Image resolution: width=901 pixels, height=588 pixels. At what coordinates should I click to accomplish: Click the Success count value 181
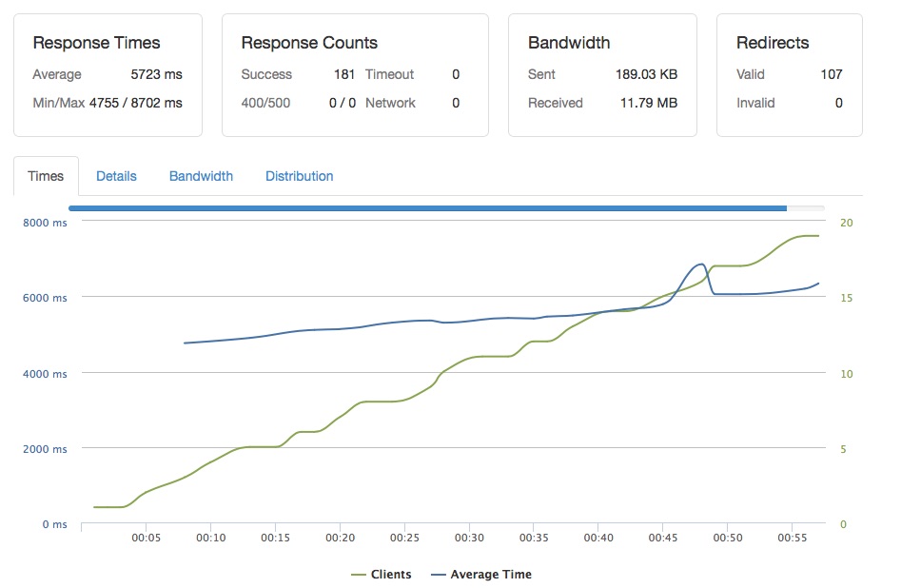point(344,74)
